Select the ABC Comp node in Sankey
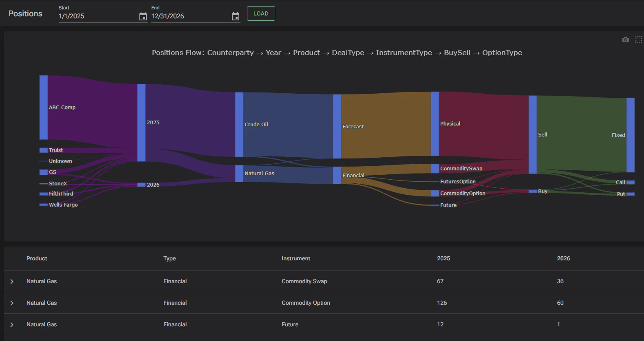Screen dimensions: 644x341 click(x=44, y=108)
